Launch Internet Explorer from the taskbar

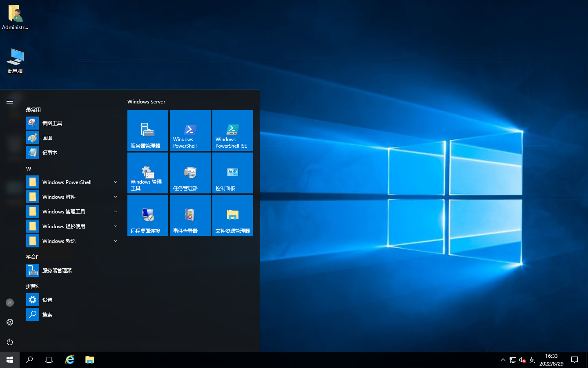(x=70, y=360)
